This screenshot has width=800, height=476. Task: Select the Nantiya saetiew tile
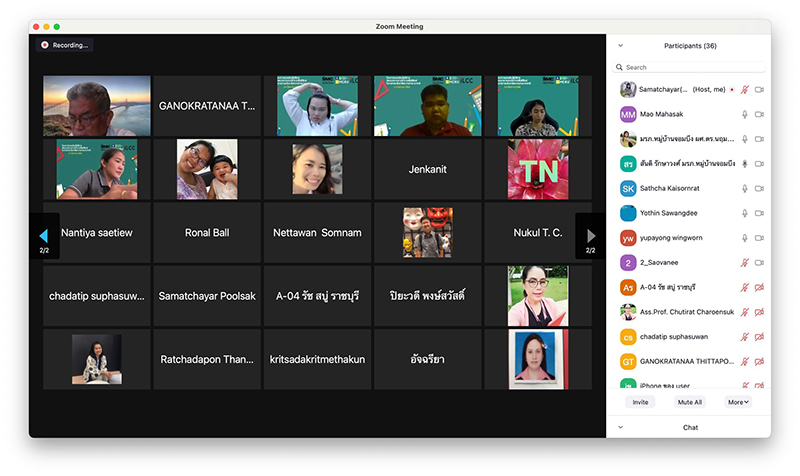point(97,233)
